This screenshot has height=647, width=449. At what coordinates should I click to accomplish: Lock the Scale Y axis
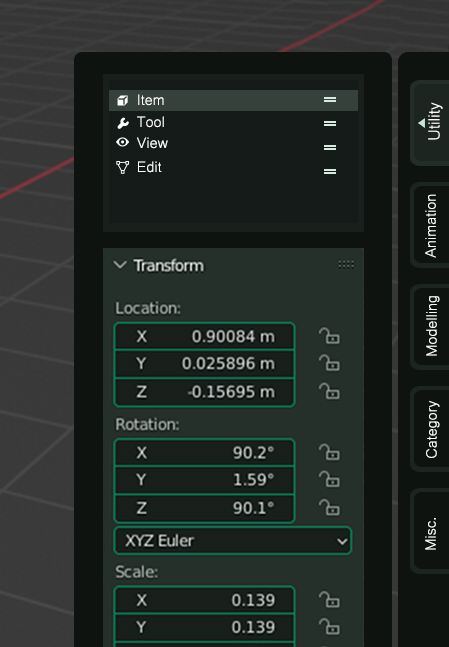329,628
